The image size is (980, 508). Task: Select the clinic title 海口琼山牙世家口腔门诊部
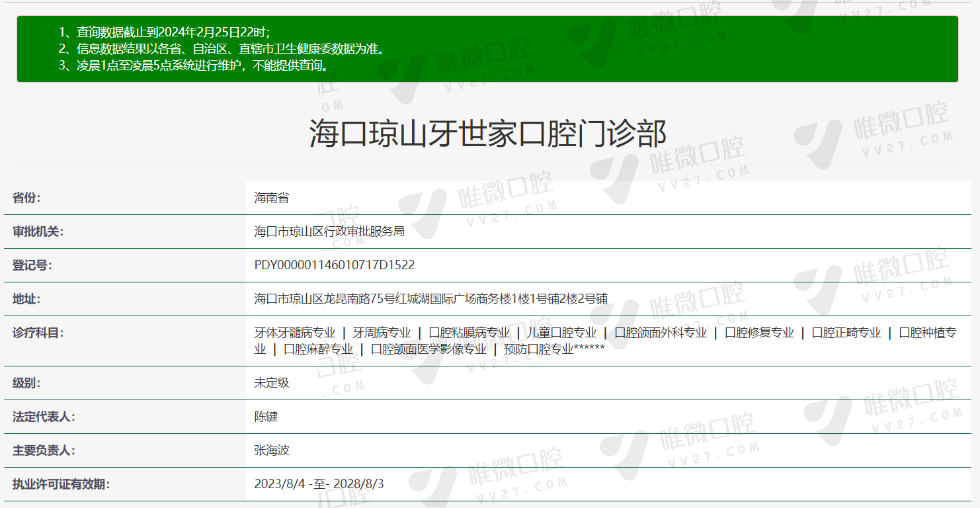(488, 133)
